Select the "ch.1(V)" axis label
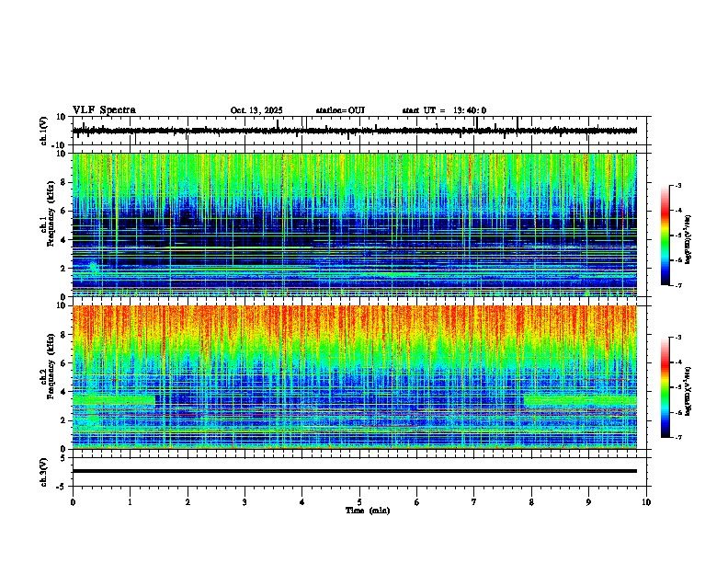 point(44,131)
